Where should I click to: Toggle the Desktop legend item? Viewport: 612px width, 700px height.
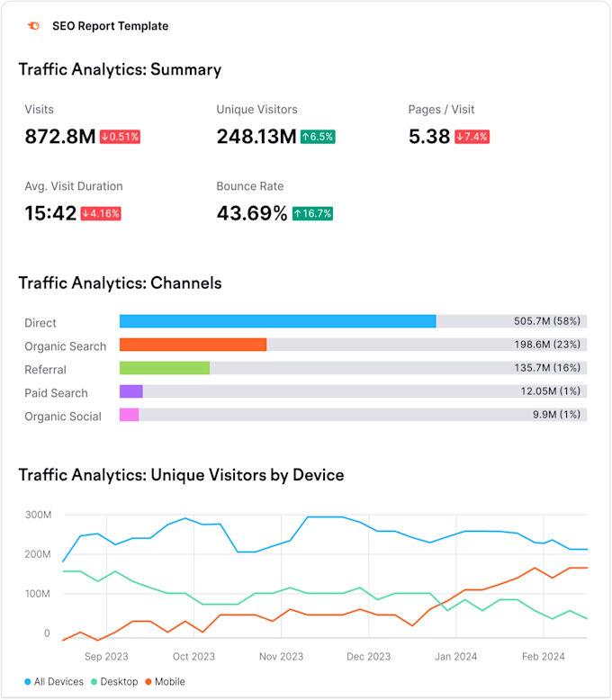(114, 682)
